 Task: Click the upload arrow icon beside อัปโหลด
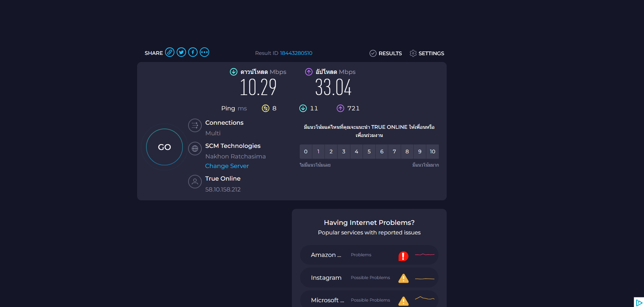309,72
